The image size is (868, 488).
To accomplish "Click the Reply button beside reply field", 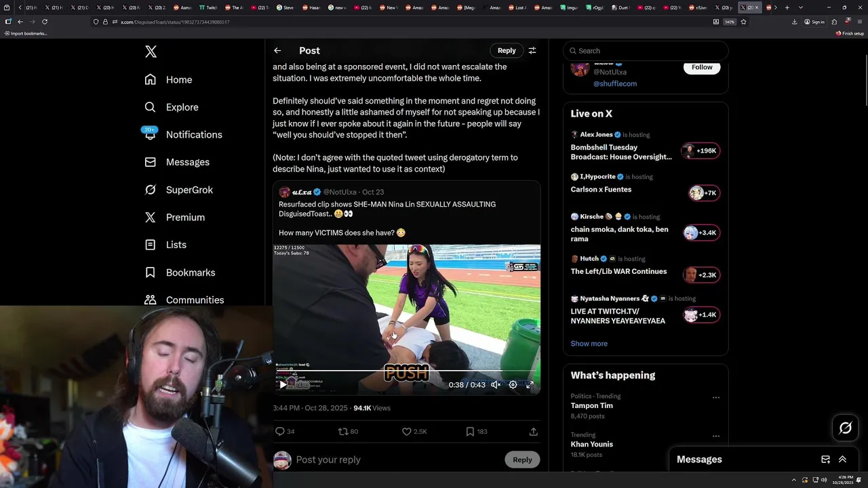I will 522,460.
